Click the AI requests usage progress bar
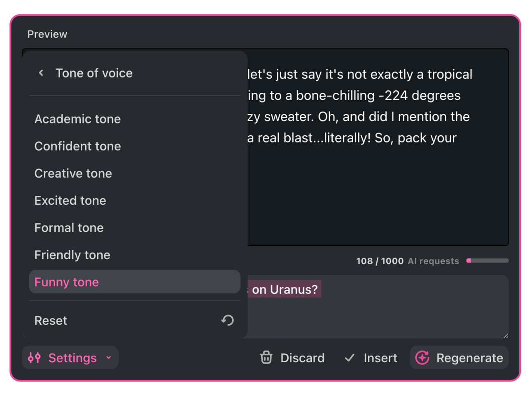This screenshot has width=532, height=394. click(x=488, y=260)
